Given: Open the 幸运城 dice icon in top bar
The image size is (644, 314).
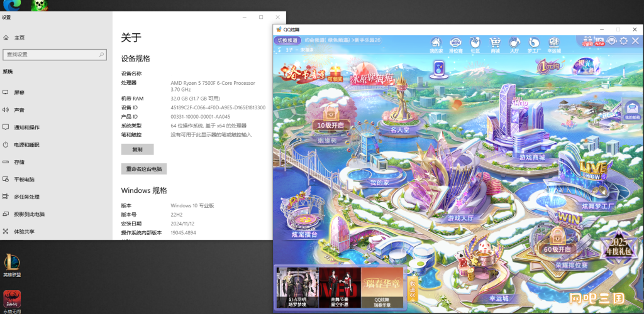Looking at the screenshot, I should click(553, 45).
